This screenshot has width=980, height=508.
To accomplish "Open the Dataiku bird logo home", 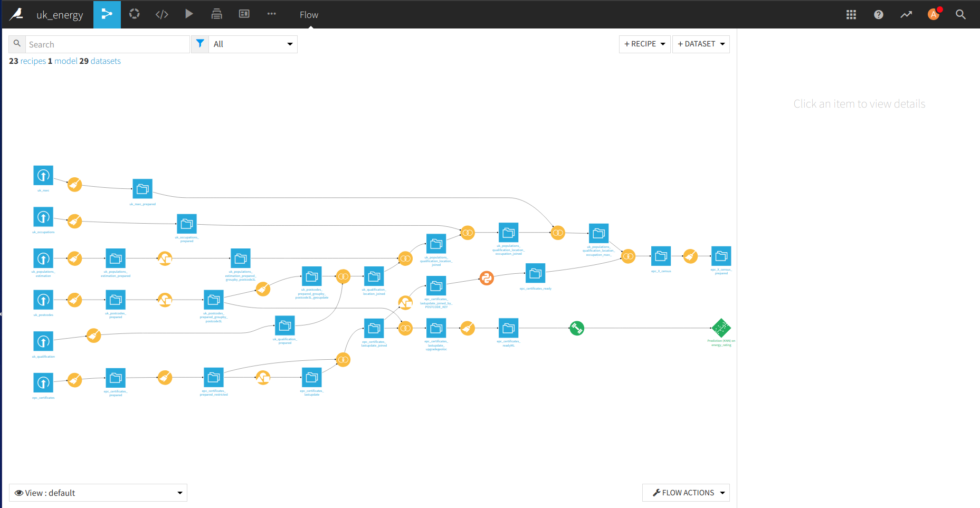I will 16,14.
